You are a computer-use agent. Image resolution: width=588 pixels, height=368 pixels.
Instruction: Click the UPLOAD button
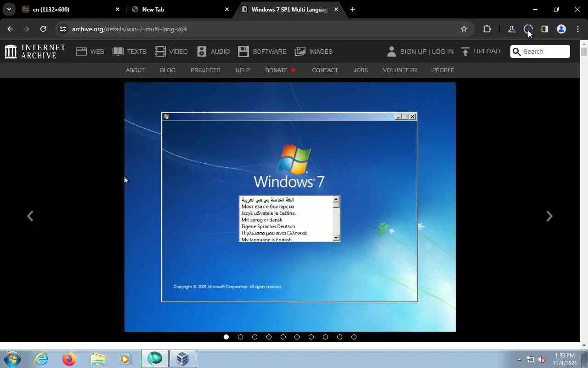[480, 52]
